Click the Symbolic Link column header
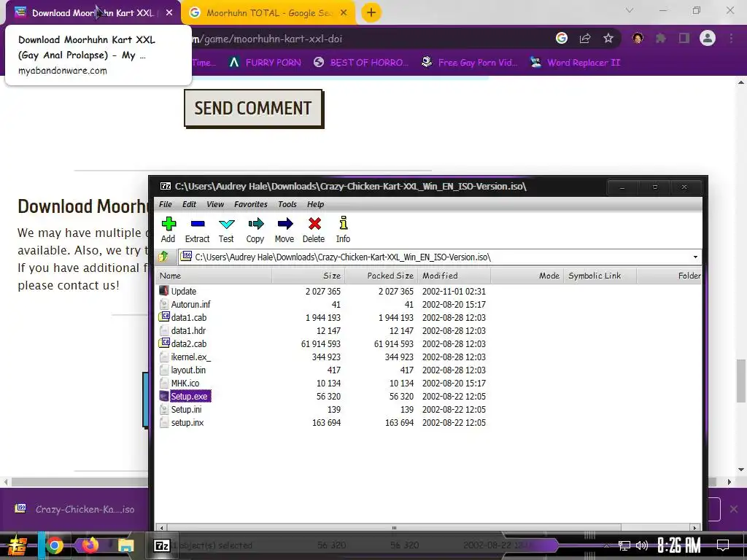Image resolution: width=747 pixels, height=560 pixels. point(600,276)
